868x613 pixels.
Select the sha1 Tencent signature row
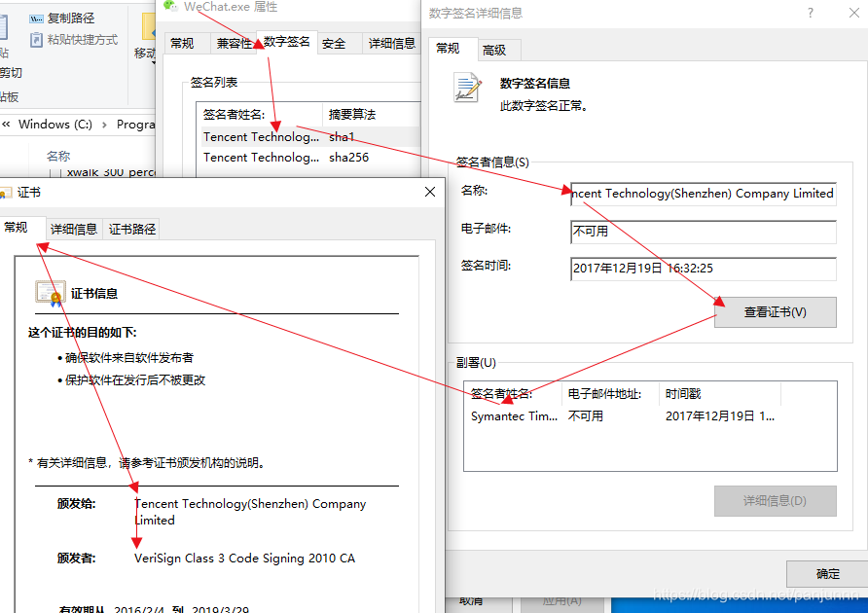310,137
